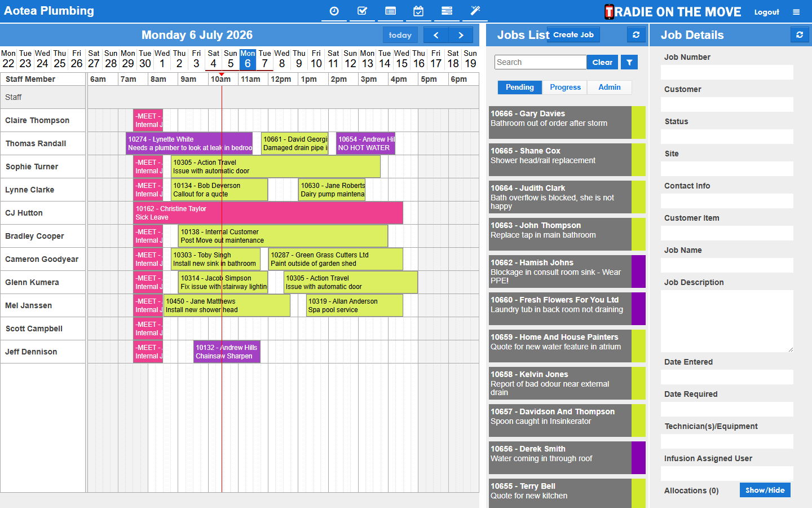Open the calendar check icon in toolbar

point(418,11)
